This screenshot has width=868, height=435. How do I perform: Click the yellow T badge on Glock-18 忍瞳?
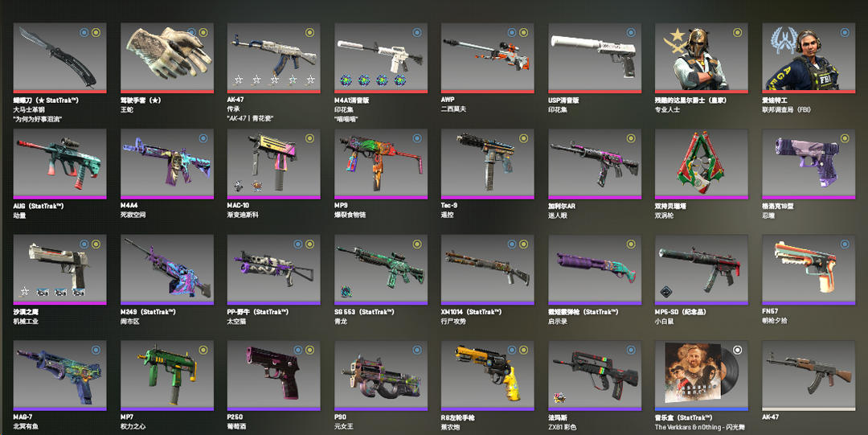coord(845,138)
